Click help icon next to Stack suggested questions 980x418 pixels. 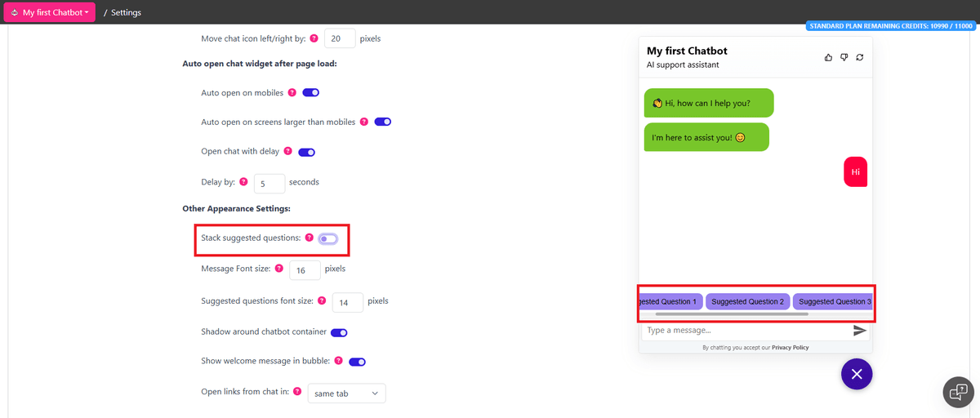[x=309, y=238]
